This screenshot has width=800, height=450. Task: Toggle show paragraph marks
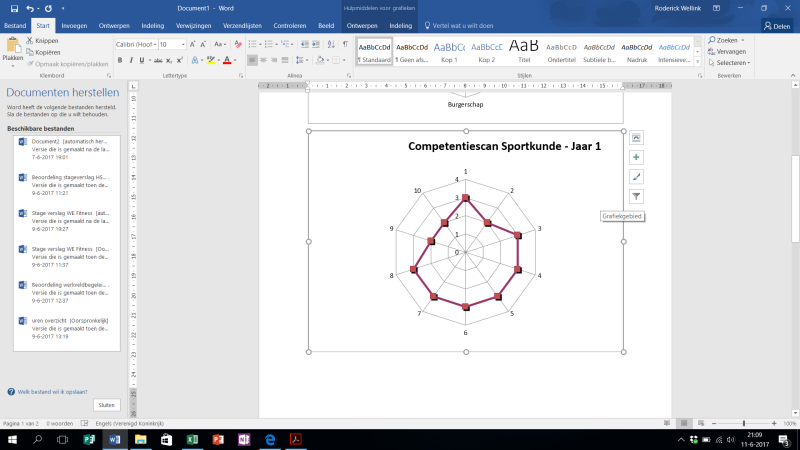345,44
